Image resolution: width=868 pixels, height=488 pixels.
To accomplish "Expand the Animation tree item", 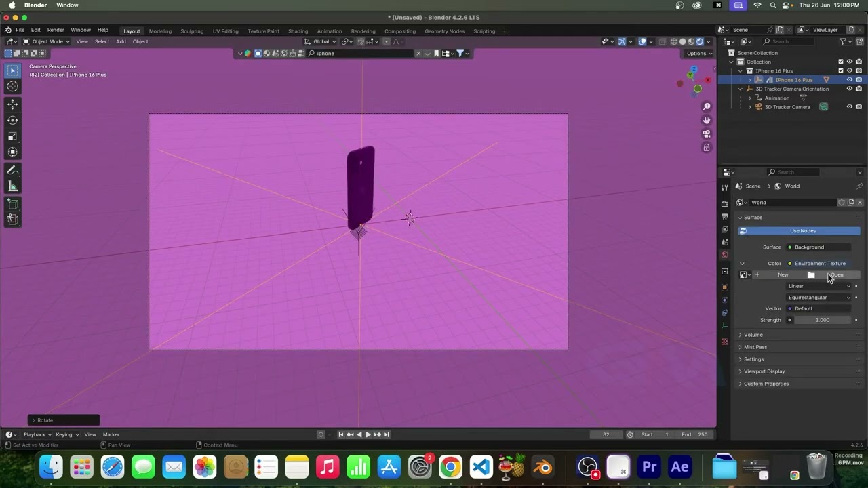I will click(750, 98).
